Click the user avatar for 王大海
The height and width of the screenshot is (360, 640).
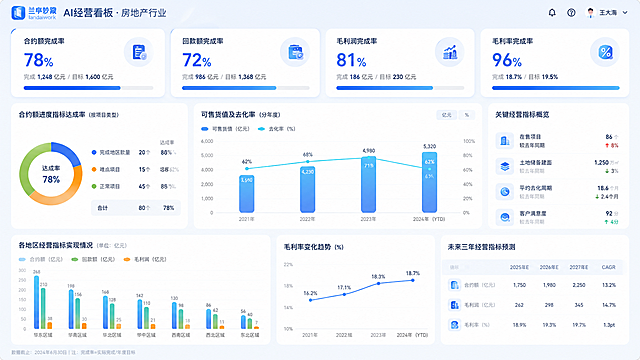590,13
